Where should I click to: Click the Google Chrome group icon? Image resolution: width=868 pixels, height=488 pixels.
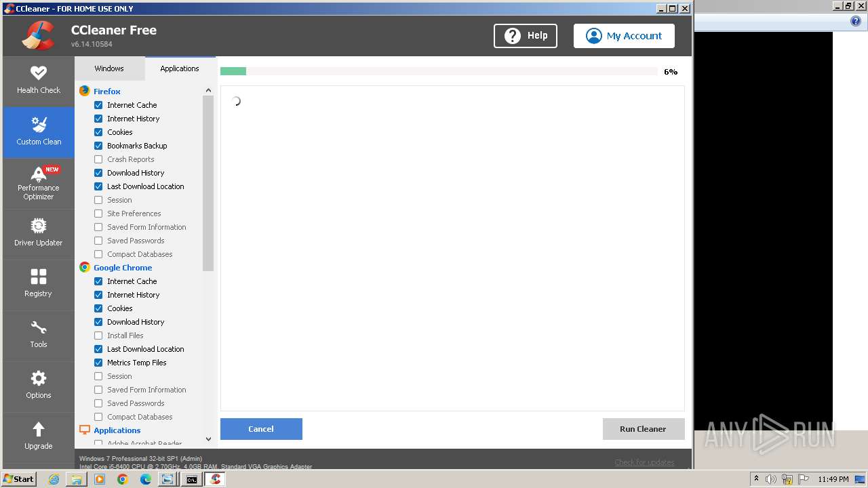tap(85, 267)
